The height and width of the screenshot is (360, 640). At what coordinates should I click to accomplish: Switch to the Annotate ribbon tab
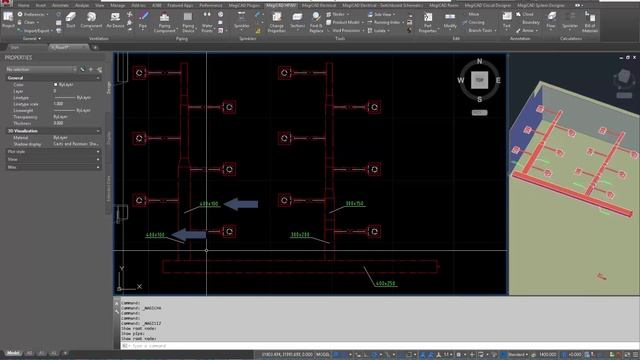tap(60, 6)
